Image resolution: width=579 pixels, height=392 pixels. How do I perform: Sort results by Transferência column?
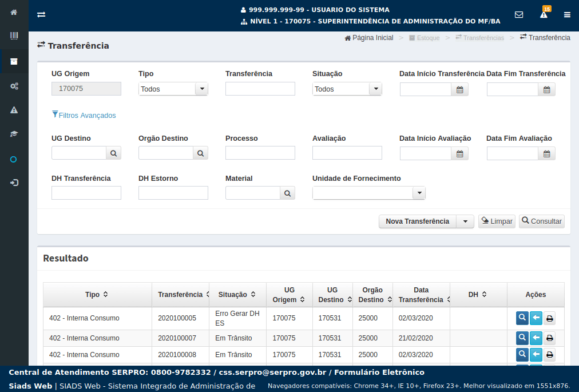pyautogui.click(x=181, y=295)
